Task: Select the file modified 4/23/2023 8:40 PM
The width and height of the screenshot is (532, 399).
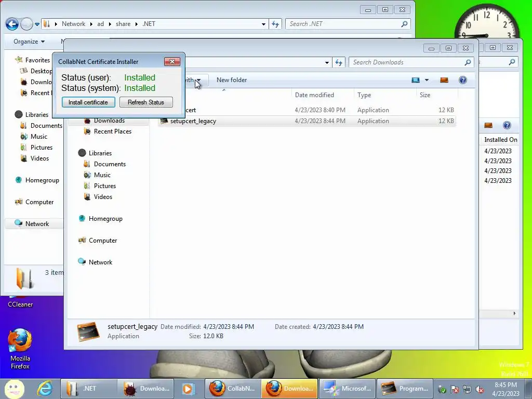Action: tap(307, 110)
